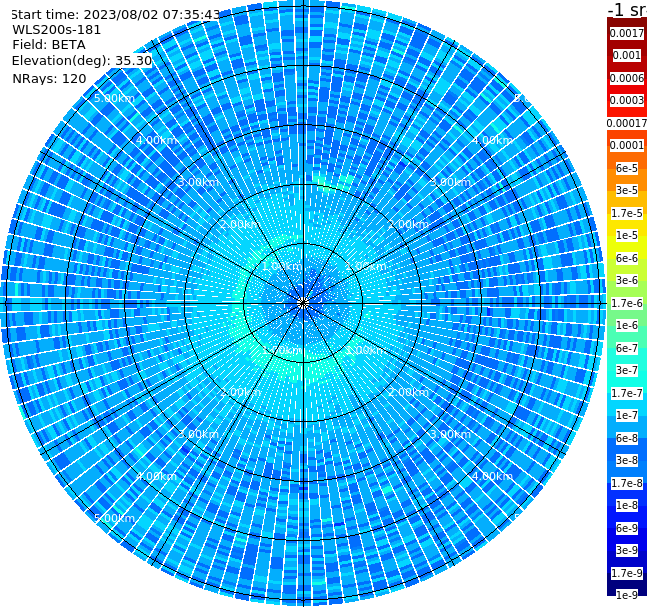This screenshot has width=647, height=607.
Task: Click the 0.0001 colorbar tick label
Action: 627,145
